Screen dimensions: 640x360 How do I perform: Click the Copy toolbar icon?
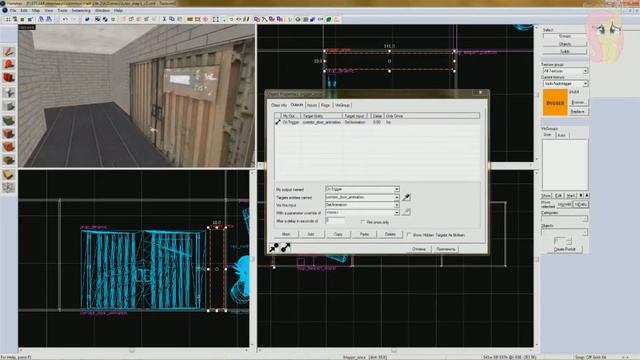coord(172,19)
